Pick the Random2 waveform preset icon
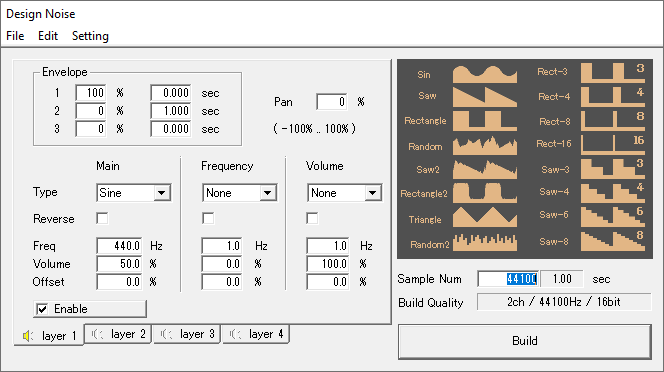 click(485, 242)
